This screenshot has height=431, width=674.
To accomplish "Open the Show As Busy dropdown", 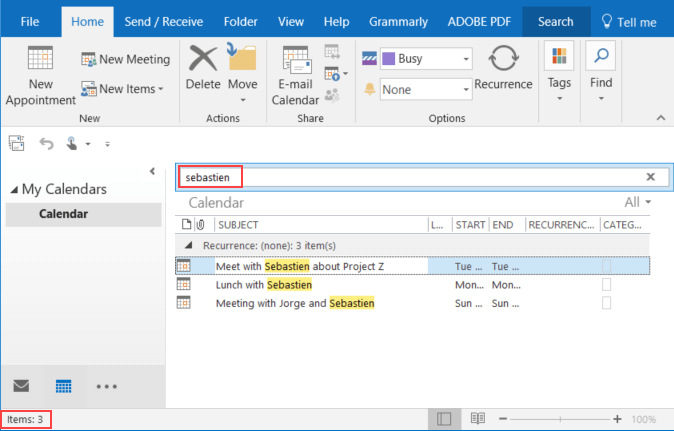I will (466, 59).
